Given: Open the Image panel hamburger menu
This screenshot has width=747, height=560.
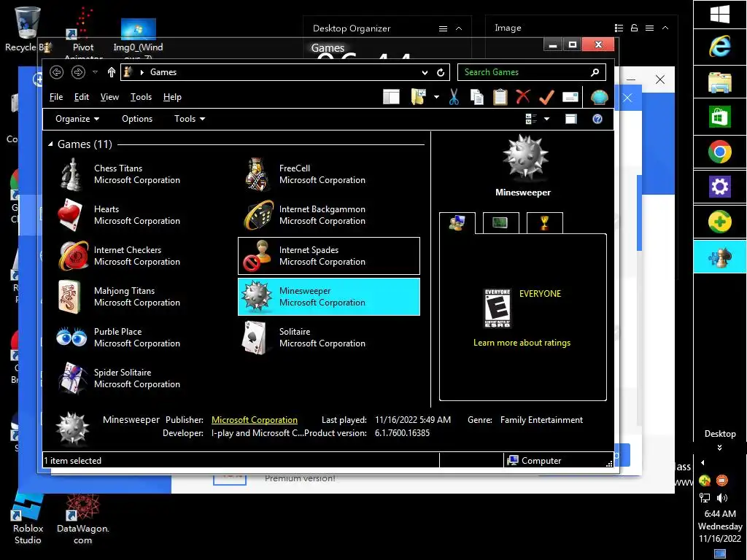Looking at the screenshot, I should (x=649, y=28).
